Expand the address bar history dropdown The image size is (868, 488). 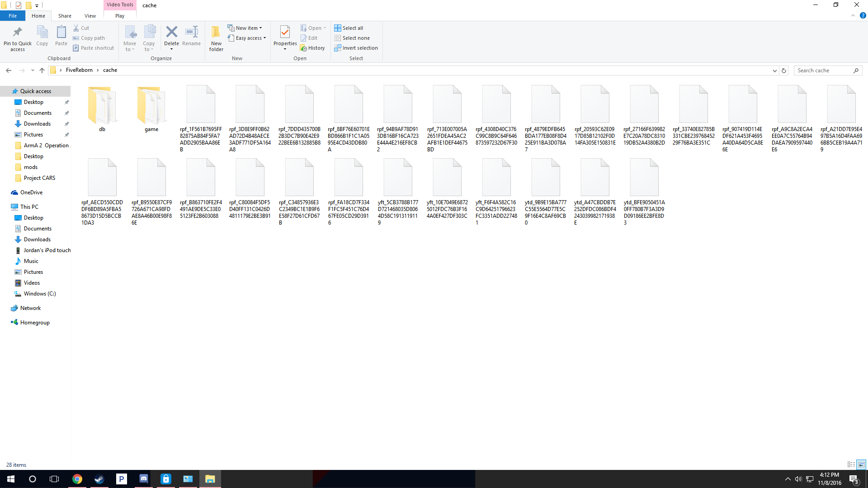[x=774, y=70]
